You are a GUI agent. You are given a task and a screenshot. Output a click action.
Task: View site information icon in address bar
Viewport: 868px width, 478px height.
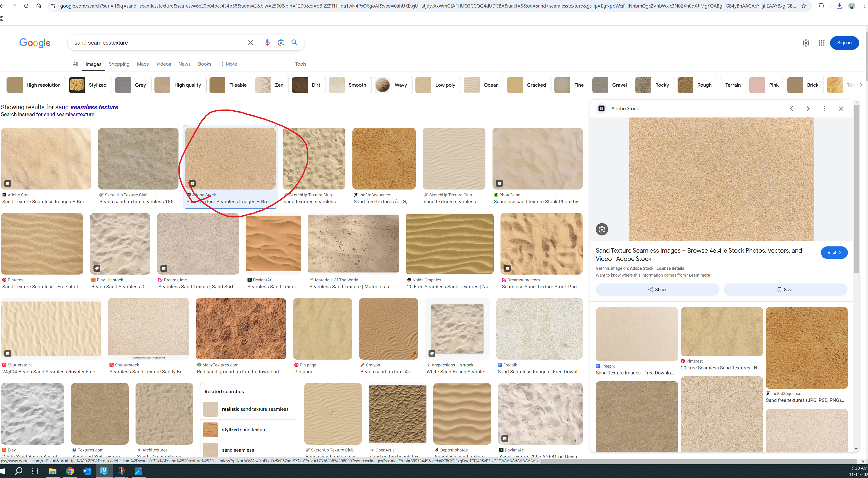pyautogui.click(x=53, y=6)
